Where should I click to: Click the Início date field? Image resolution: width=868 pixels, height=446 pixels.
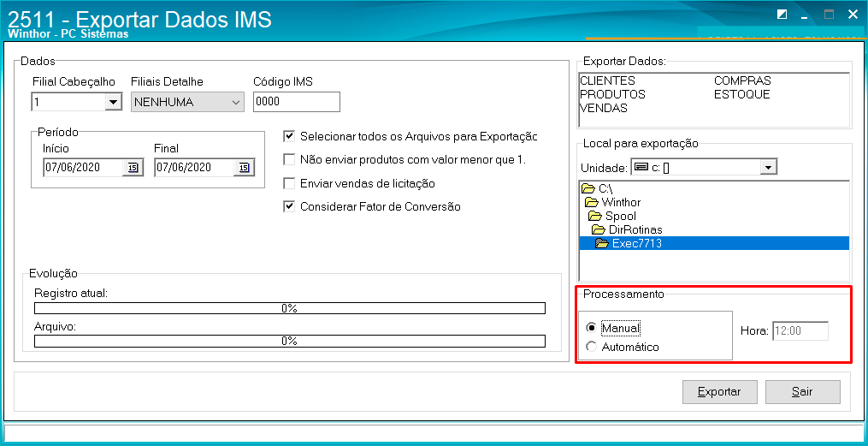tap(83, 167)
